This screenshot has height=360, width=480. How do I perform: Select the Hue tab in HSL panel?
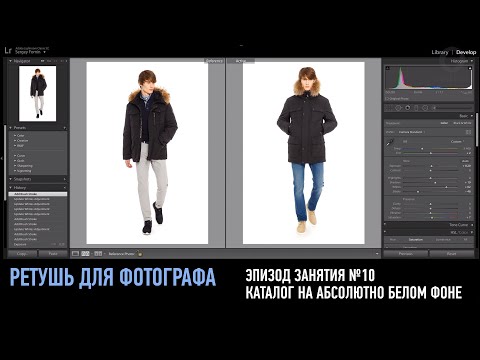click(x=393, y=239)
